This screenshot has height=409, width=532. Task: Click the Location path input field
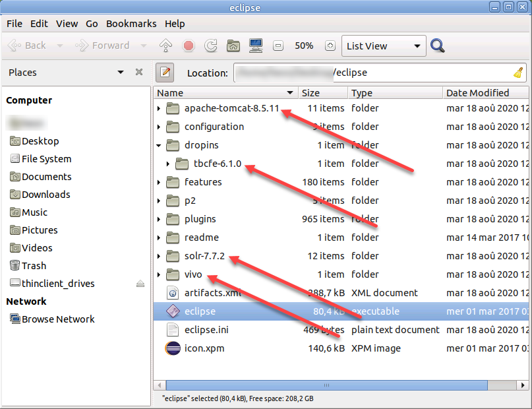pos(380,73)
